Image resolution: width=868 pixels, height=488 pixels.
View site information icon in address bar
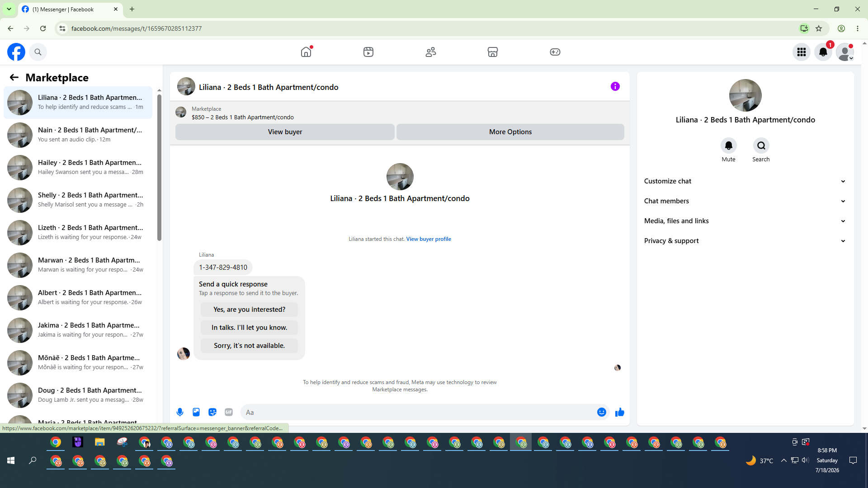(x=62, y=28)
